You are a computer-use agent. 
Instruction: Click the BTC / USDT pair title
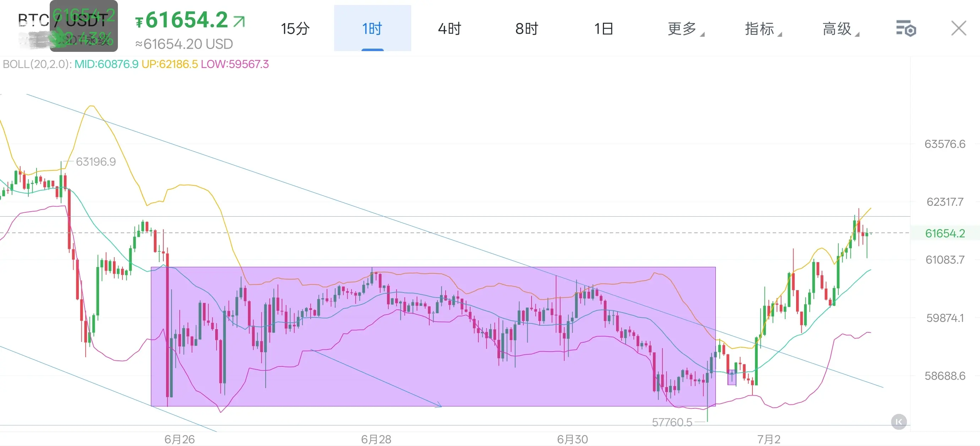(63, 21)
